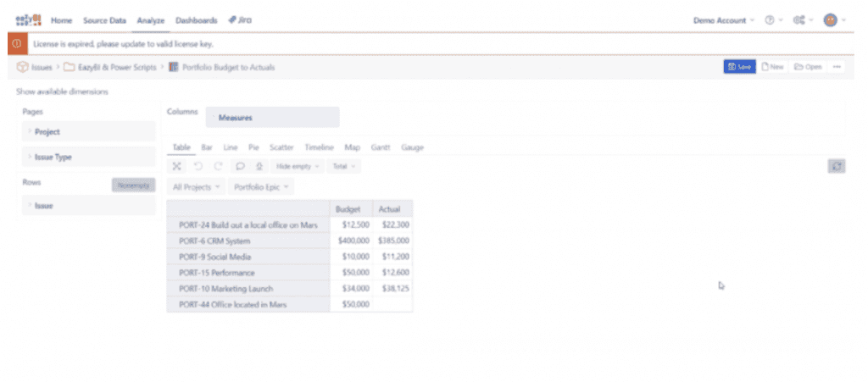Open the Dashboards menu

click(196, 20)
